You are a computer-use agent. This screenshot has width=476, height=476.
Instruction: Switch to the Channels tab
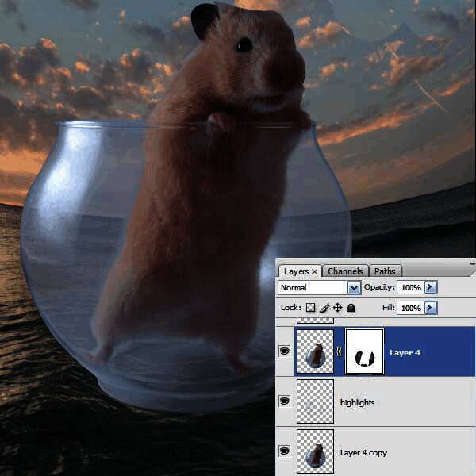(x=345, y=271)
